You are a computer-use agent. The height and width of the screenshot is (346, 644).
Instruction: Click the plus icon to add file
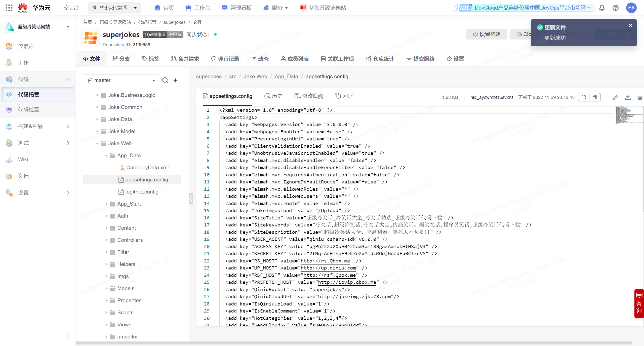(176, 80)
